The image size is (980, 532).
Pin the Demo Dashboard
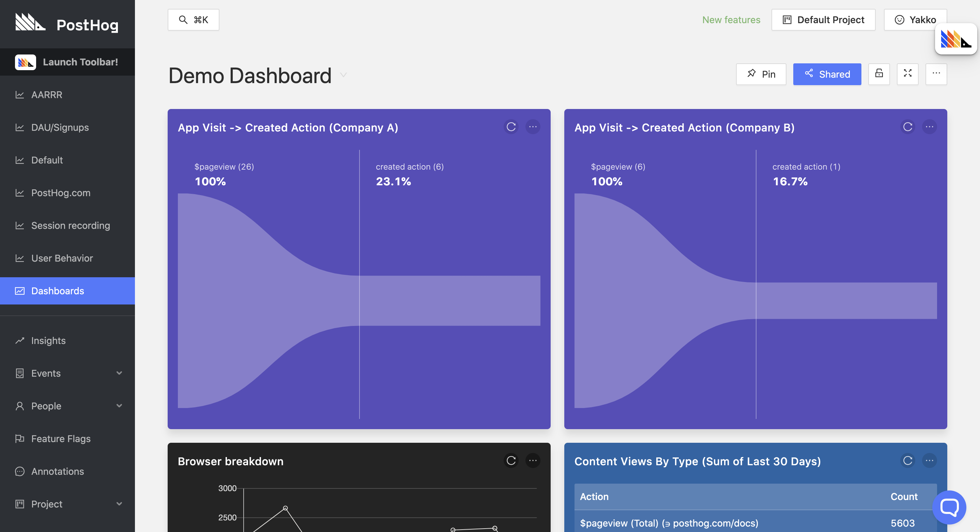(x=761, y=74)
